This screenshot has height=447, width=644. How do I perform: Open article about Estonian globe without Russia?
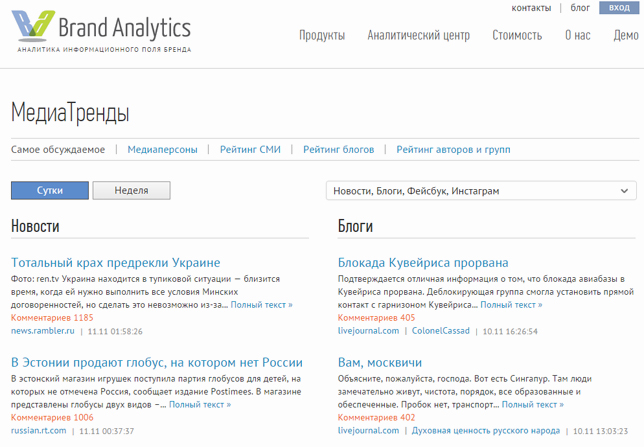coord(157,362)
